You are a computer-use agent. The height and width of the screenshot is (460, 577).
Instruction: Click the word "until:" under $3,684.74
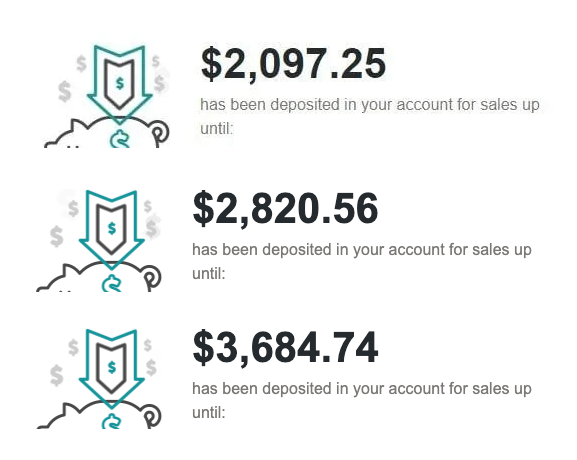[x=209, y=413]
